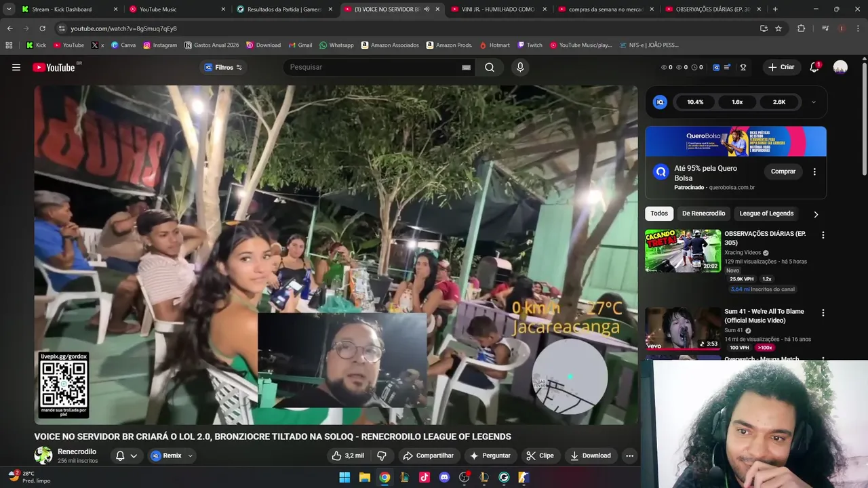Click the Renecrodilo channel avatar

[43, 455]
